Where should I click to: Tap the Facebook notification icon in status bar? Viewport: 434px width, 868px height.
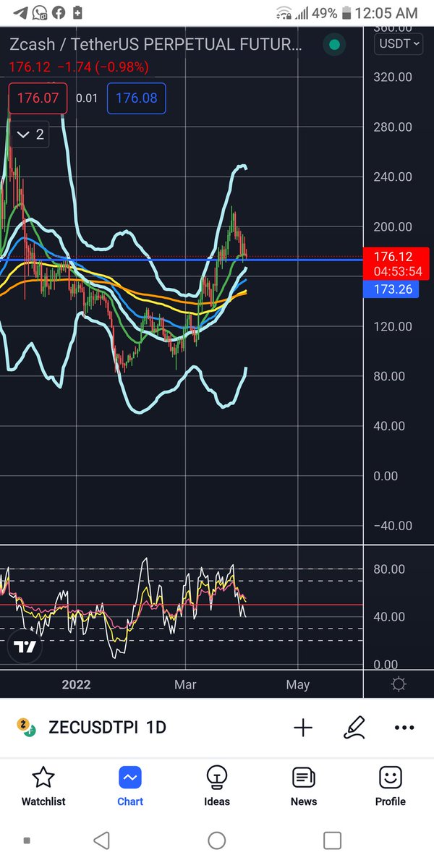tap(58, 13)
